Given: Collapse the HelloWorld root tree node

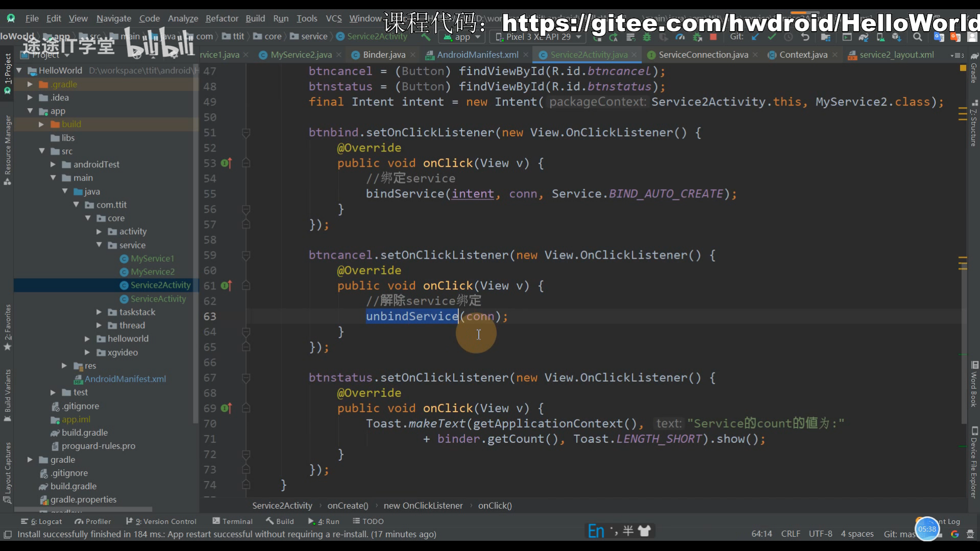Looking at the screenshot, I should click(19, 70).
